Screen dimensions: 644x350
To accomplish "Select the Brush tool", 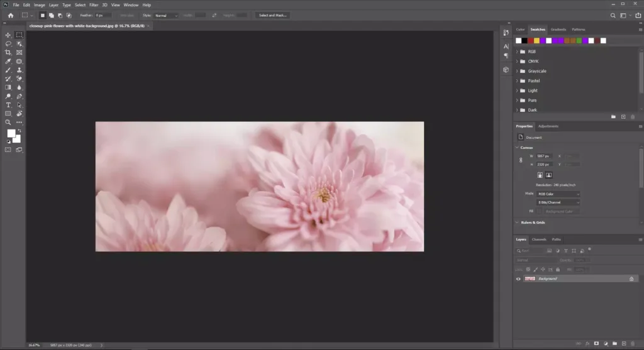I will click(x=8, y=70).
